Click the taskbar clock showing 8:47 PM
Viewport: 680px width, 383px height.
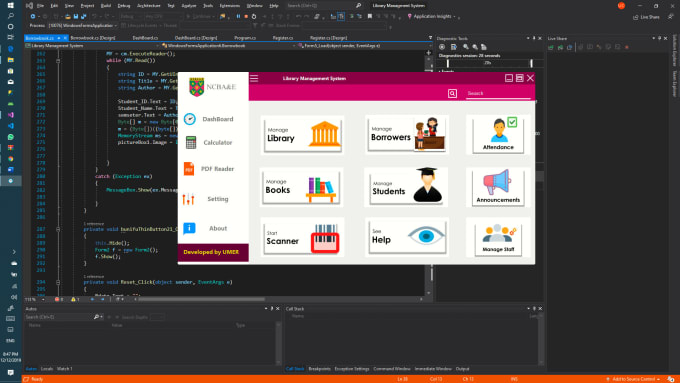(10, 357)
